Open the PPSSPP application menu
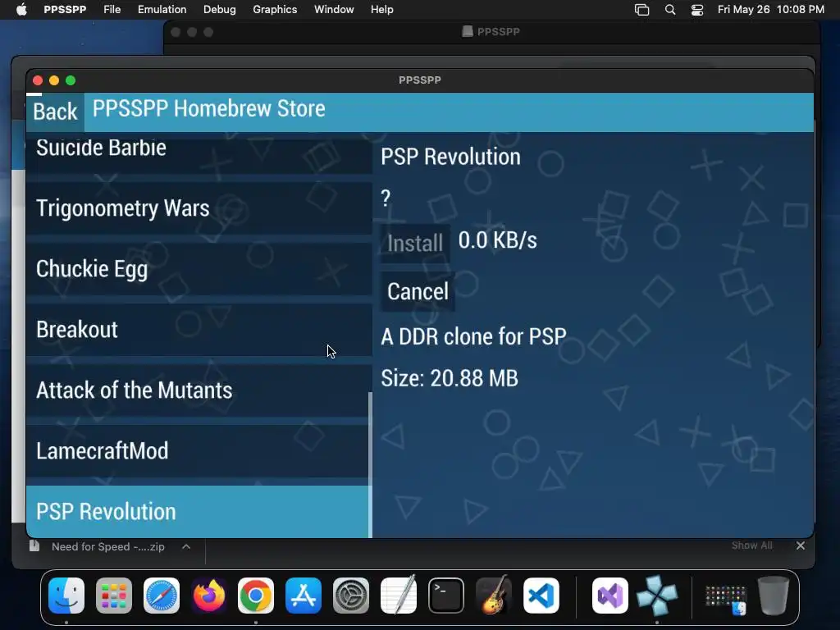Screen dimensions: 840x630 point(65,9)
